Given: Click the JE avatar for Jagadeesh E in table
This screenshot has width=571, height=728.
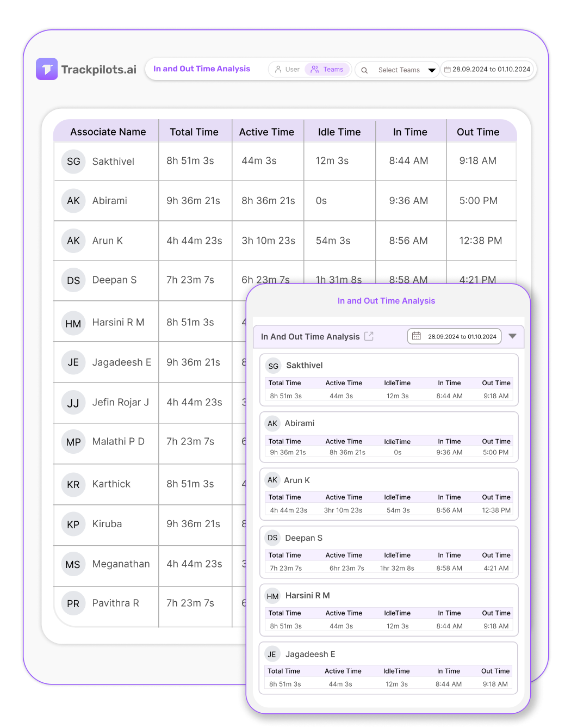Looking at the screenshot, I should [73, 362].
